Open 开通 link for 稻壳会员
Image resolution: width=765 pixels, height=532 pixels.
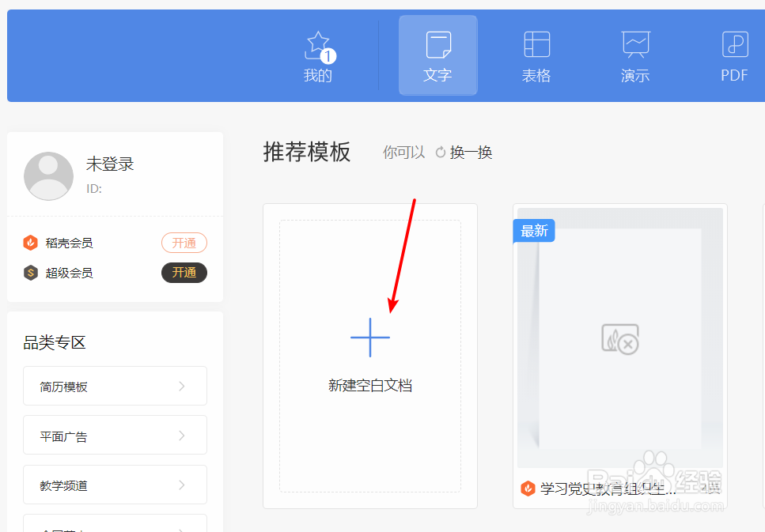point(184,243)
